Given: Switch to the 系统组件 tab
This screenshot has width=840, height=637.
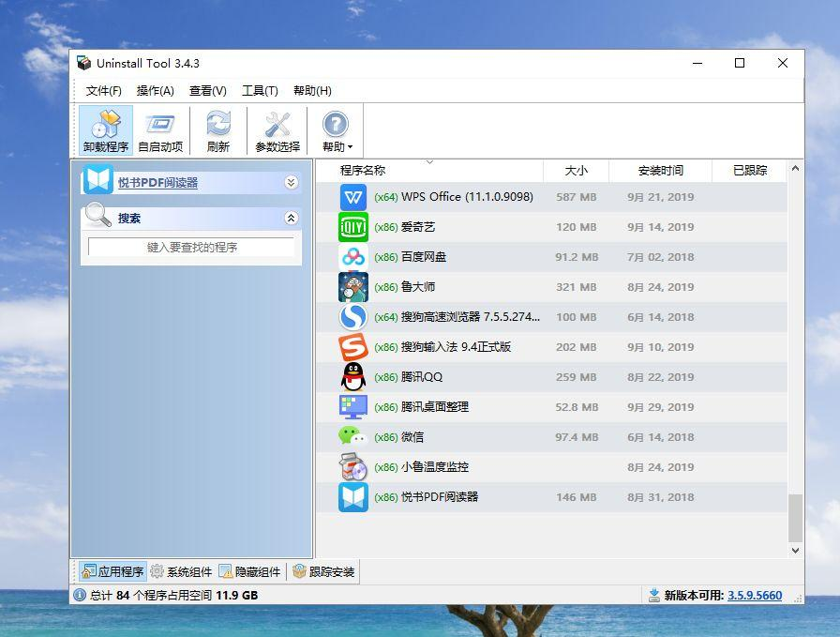Looking at the screenshot, I should (x=181, y=571).
